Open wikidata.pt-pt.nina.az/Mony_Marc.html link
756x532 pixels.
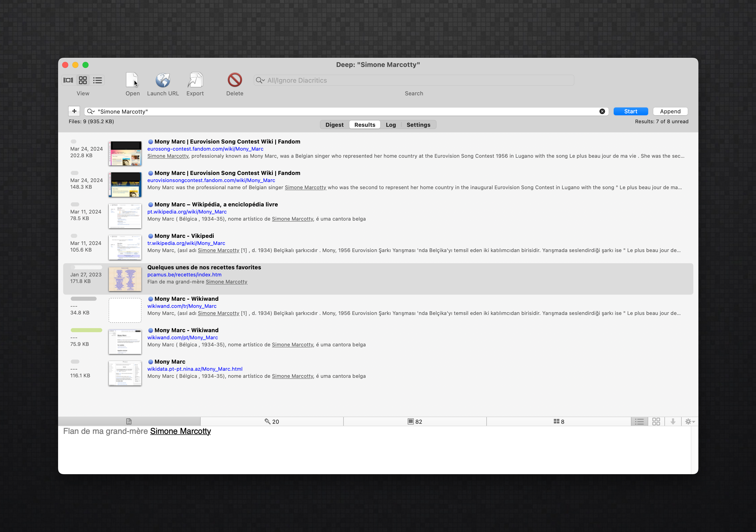195,369
